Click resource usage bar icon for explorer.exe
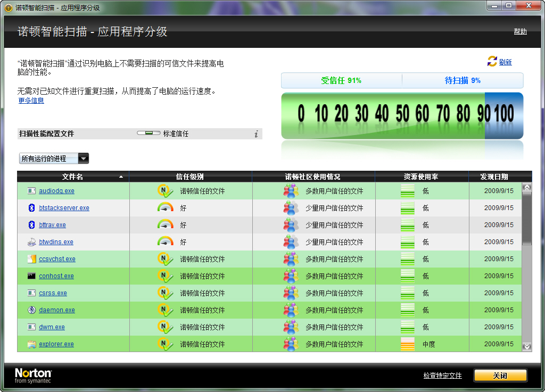The width and height of the screenshot is (545, 392). [x=407, y=344]
